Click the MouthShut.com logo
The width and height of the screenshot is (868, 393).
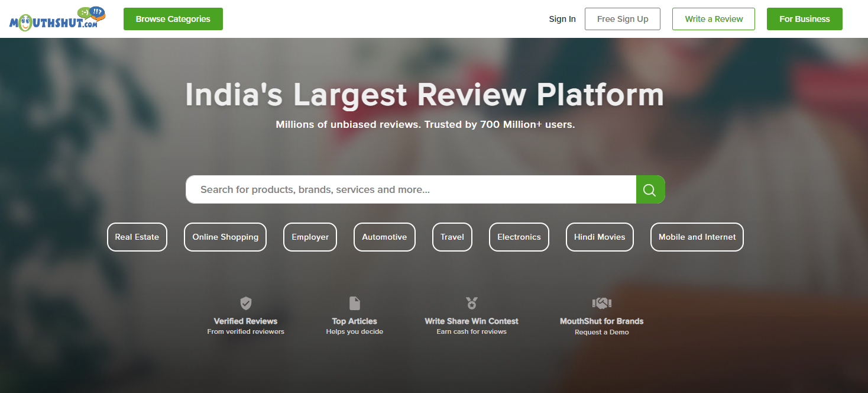(x=57, y=19)
